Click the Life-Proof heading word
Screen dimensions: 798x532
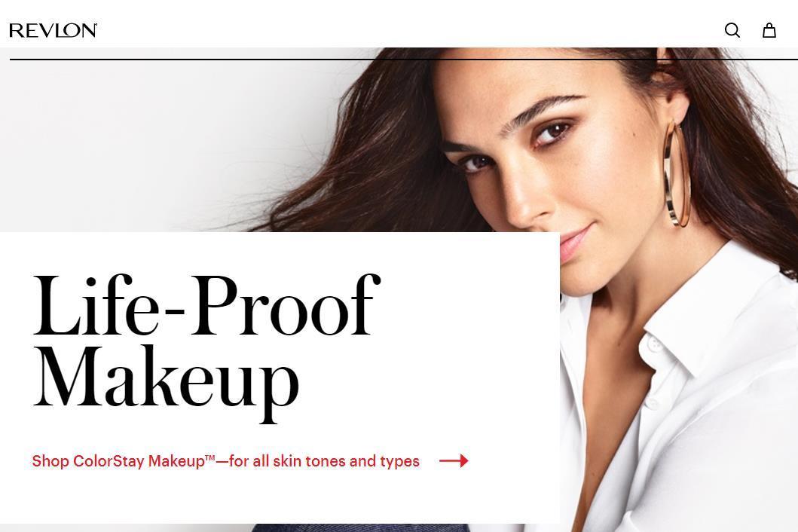click(x=206, y=304)
